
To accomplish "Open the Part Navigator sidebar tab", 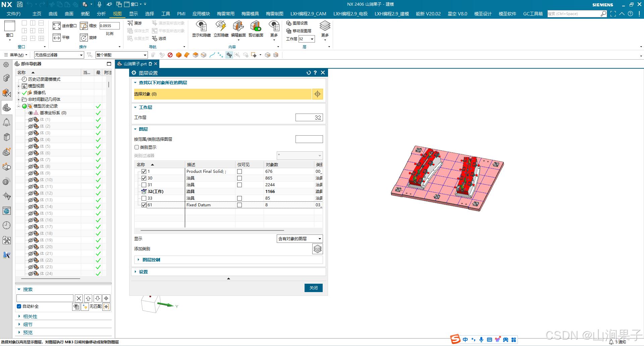I will pyautogui.click(x=6, y=108).
